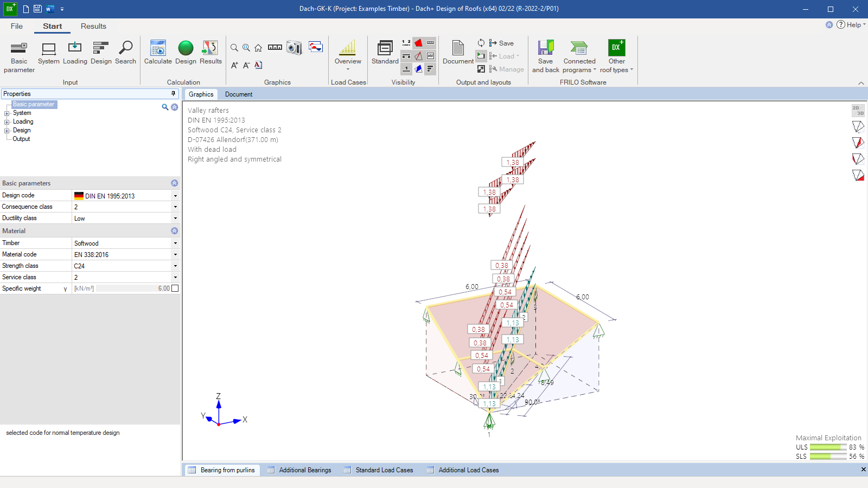Open Standard Load Cases tab
Viewport: 868px width, 488px height.
click(379, 470)
